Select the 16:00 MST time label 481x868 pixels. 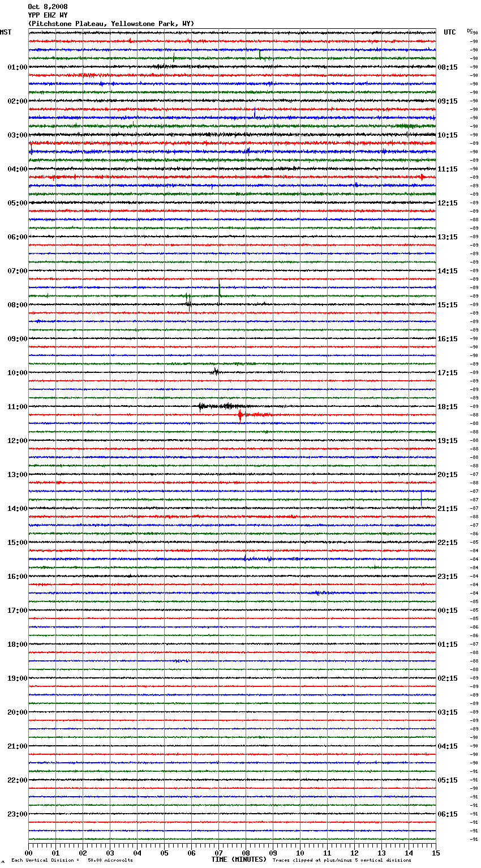point(18,577)
